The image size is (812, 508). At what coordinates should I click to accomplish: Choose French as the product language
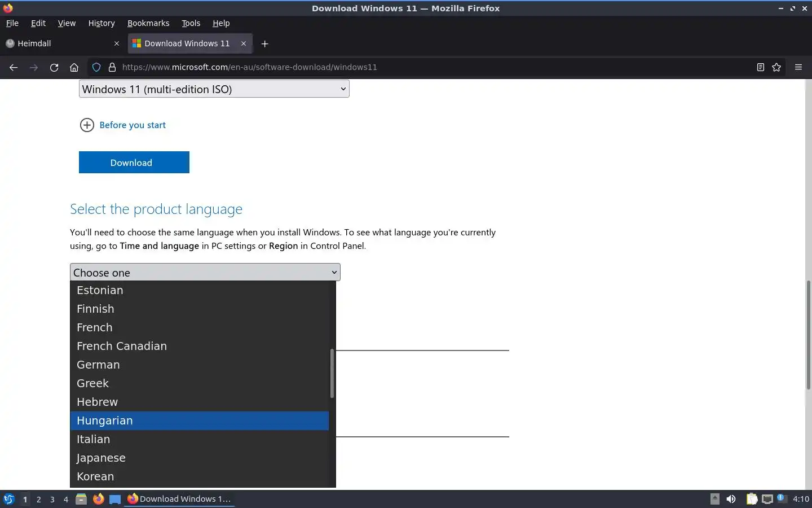click(200, 327)
